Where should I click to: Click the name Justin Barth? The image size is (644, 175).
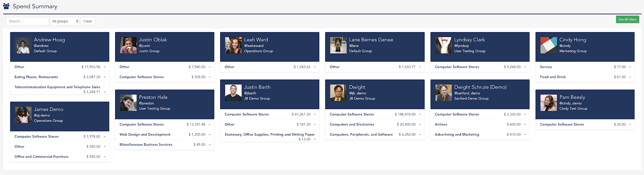click(x=257, y=87)
